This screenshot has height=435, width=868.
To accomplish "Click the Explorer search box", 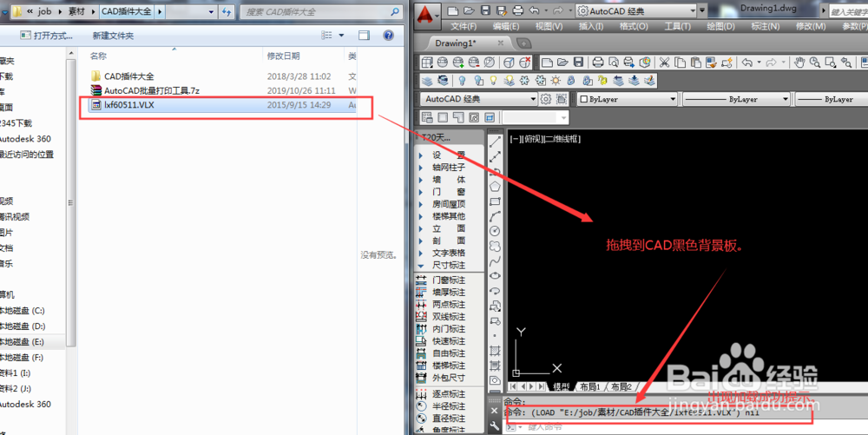I will click(x=322, y=11).
